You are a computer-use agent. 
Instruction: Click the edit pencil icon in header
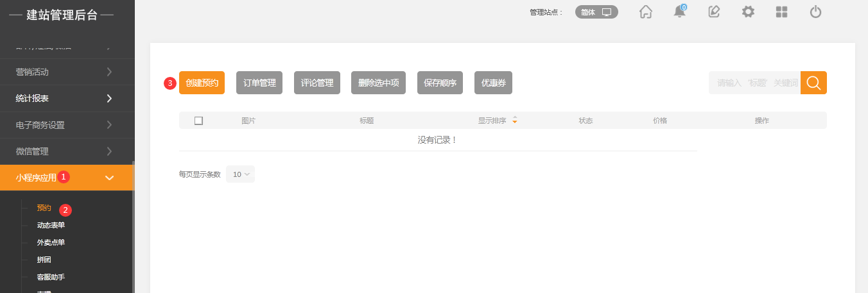(713, 12)
